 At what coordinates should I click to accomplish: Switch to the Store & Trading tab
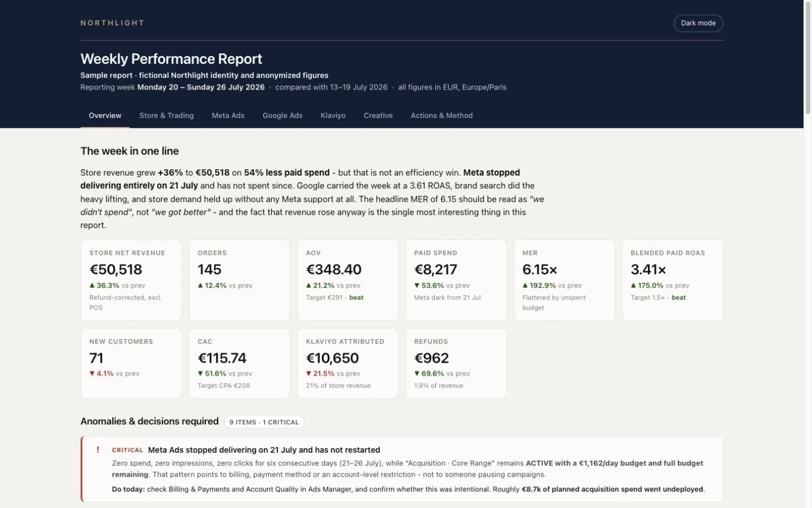pyautogui.click(x=166, y=116)
